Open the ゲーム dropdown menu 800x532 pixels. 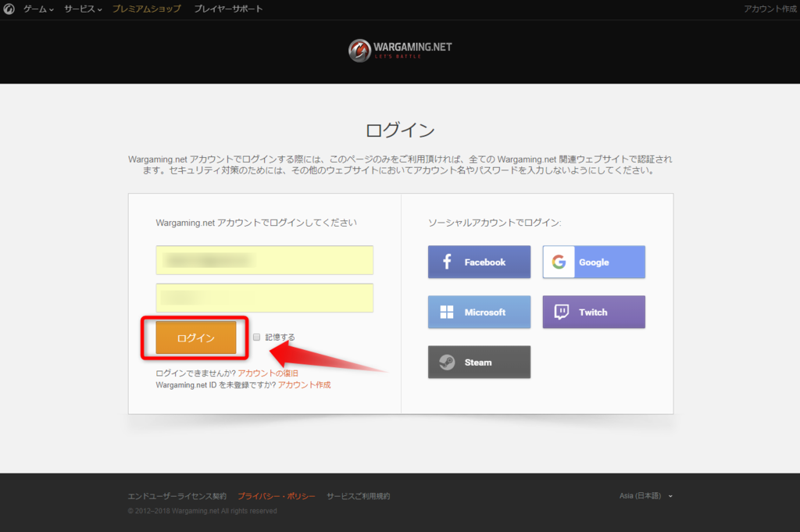pos(38,9)
